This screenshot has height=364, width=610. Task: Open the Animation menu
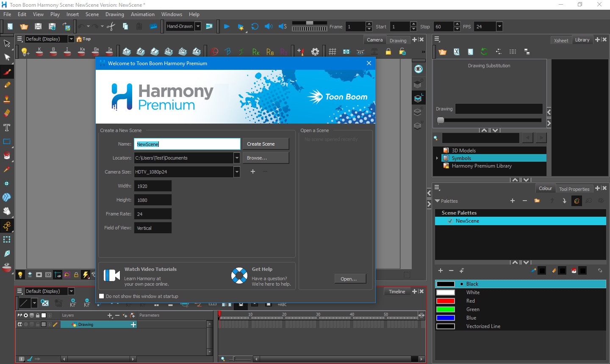point(143,14)
